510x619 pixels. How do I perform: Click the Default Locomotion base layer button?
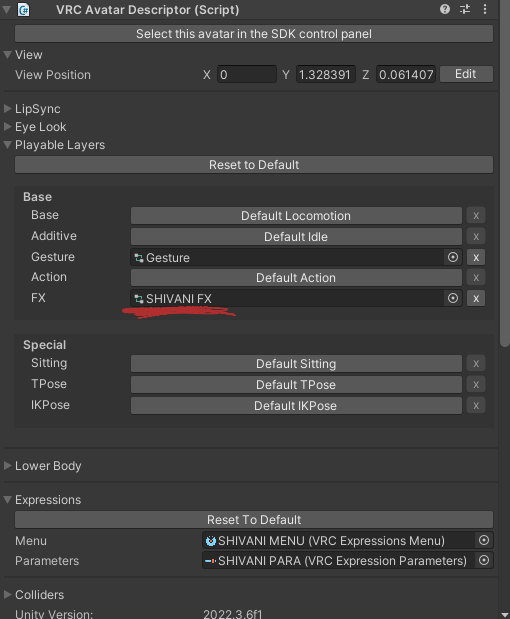296,216
